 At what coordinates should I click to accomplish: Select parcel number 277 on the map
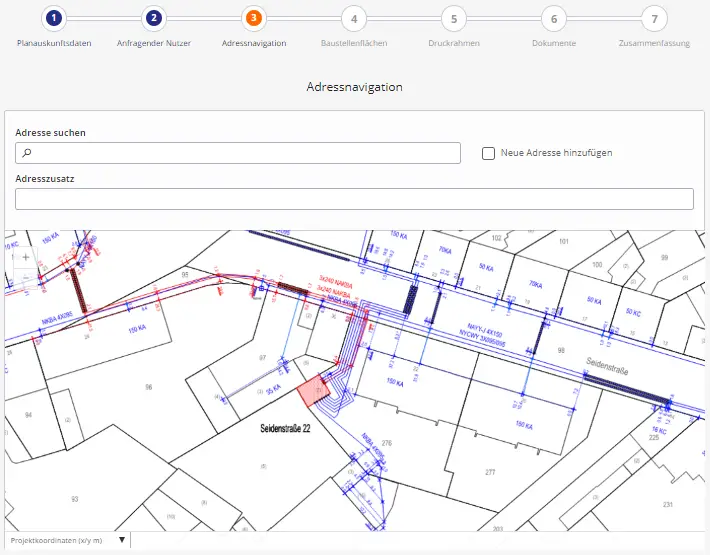(490, 472)
